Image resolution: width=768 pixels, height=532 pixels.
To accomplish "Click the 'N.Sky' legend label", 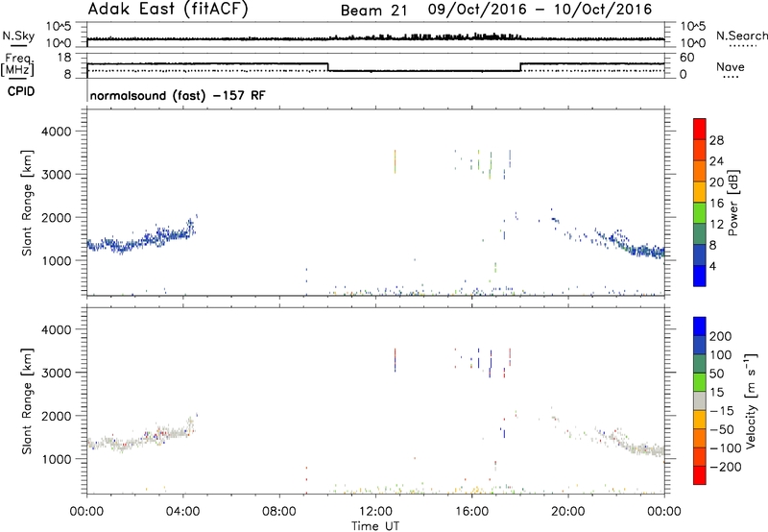I will [18, 36].
